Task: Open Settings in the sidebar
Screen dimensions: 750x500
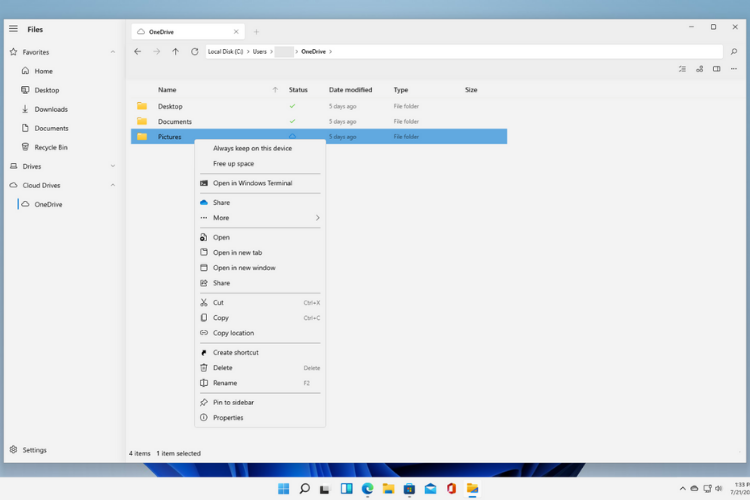Action: click(34, 450)
